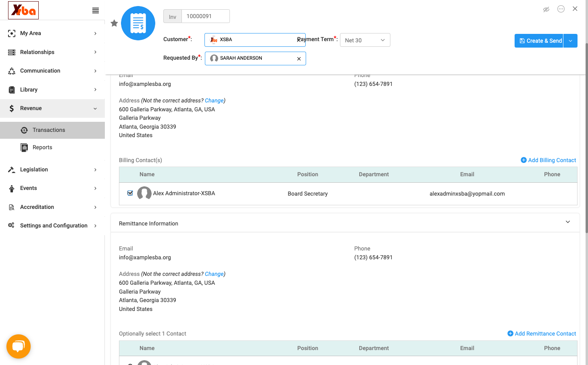The width and height of the screenshot is (588, 365).
Task: Click the blue invoice document icon
Action: [138, 23]
